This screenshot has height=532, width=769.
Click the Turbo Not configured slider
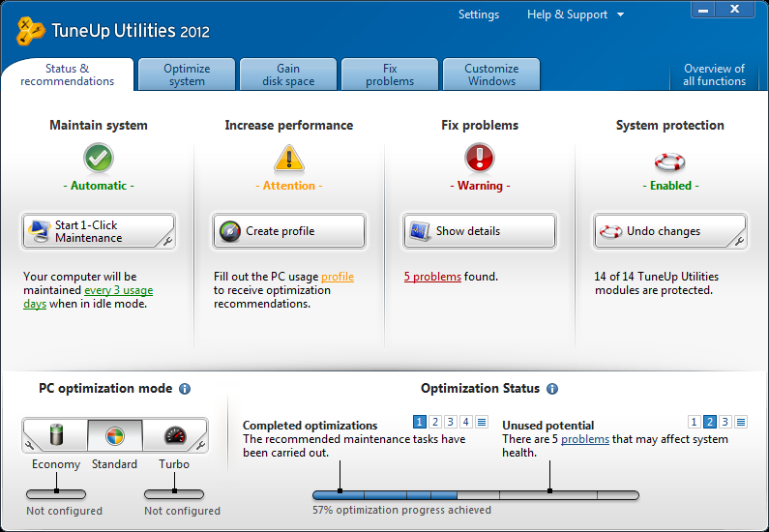pyautogui.click(x=174, y=494)
